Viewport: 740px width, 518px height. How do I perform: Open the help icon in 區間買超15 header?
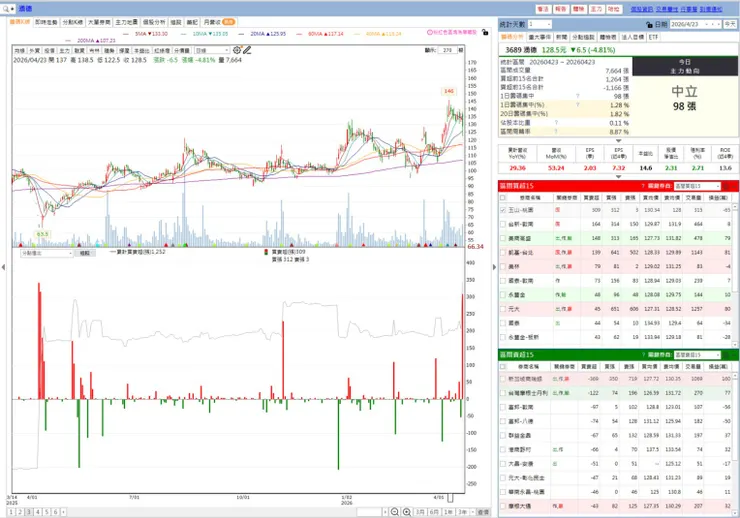click(x=643, y=186)
